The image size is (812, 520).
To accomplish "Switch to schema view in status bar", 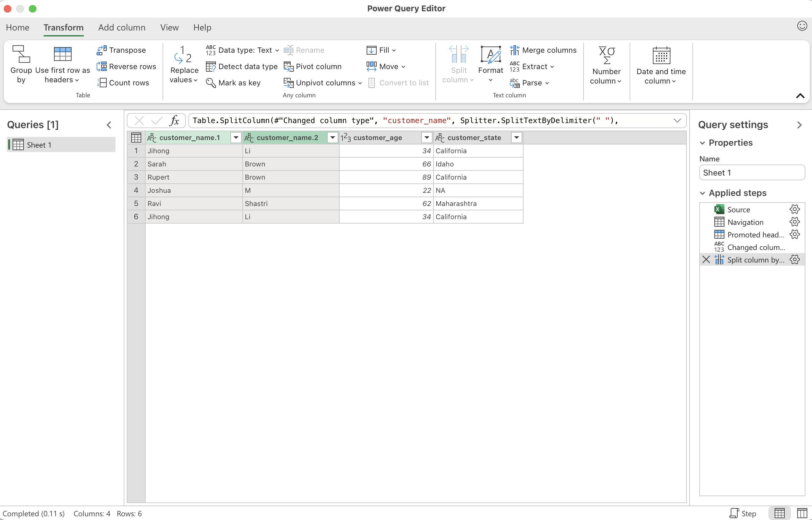I will (x=802, y=513).
